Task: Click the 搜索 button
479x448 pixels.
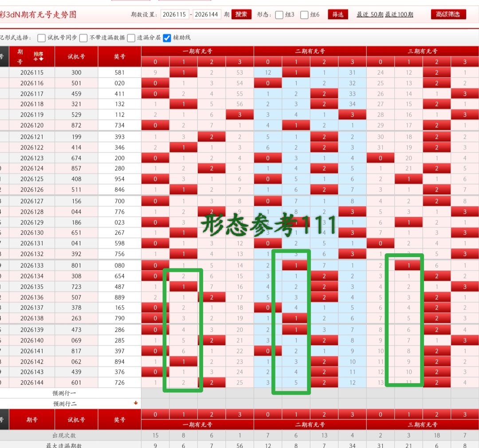Action: pyautogui.click(x=241, y=14)
